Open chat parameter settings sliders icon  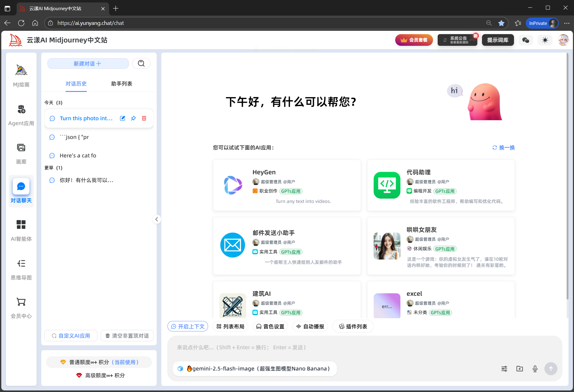click(504, 369)
